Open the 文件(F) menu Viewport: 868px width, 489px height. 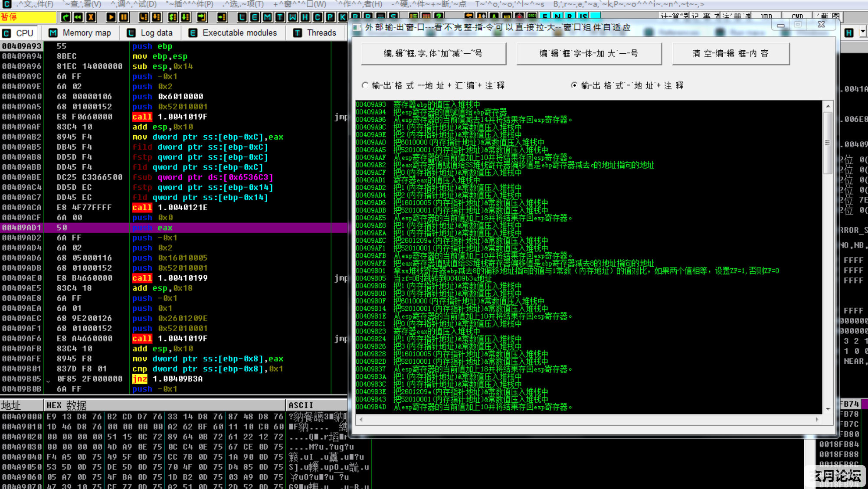[35, 4]
